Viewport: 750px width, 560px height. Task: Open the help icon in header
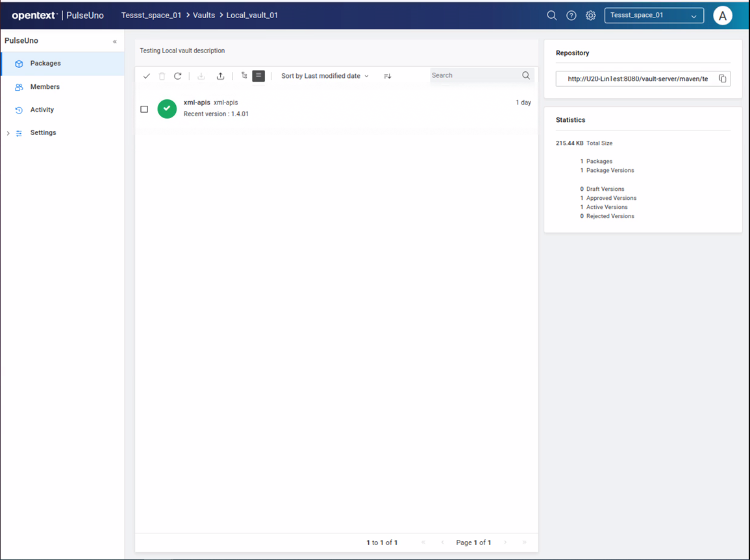(x=571, y=16)
